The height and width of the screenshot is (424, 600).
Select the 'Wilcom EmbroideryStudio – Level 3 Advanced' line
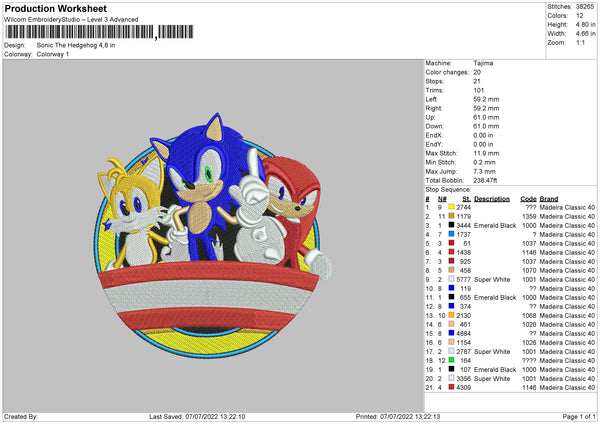(71, 19)
